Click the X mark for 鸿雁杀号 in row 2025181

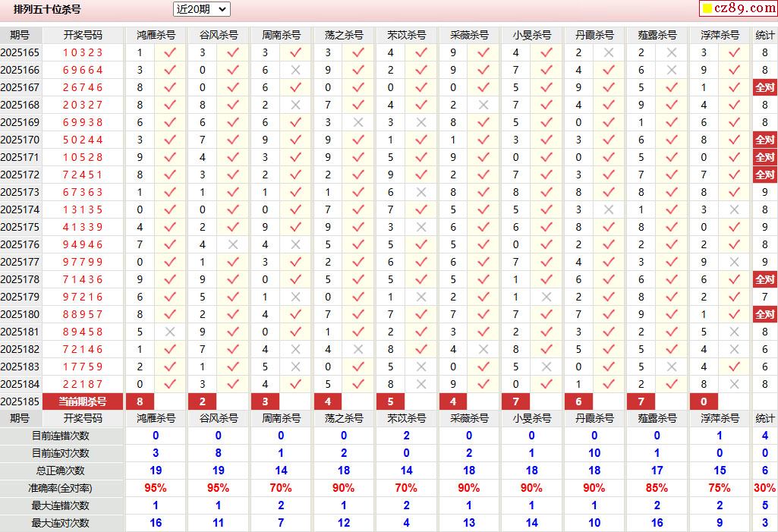tap(170, 332)
